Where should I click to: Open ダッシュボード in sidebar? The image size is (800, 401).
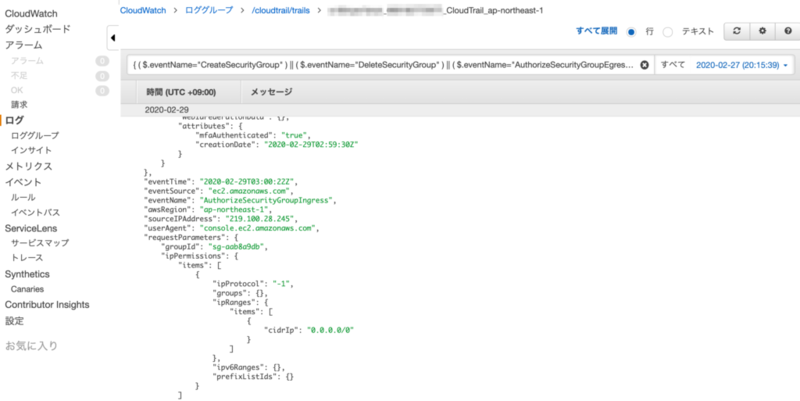click(38, 29)
